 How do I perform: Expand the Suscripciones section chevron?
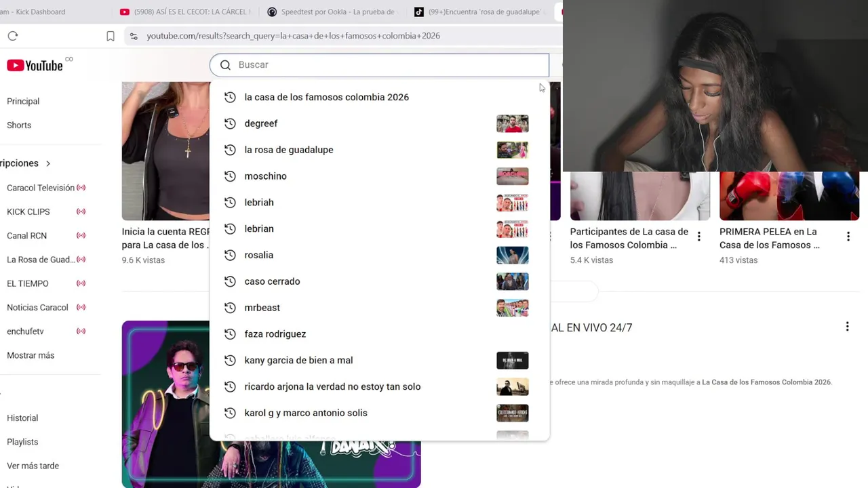[48, 163]
